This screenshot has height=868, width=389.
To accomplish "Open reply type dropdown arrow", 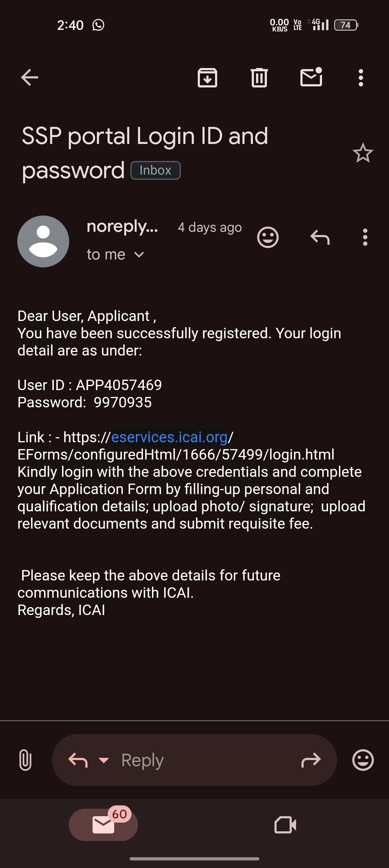I will [x=104, y=760].
